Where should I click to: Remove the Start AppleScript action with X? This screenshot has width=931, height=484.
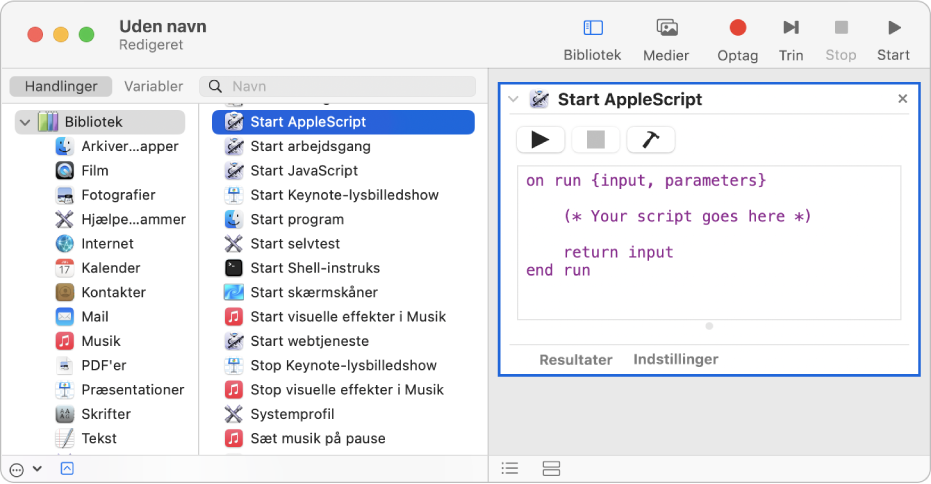tap(902, 99)
